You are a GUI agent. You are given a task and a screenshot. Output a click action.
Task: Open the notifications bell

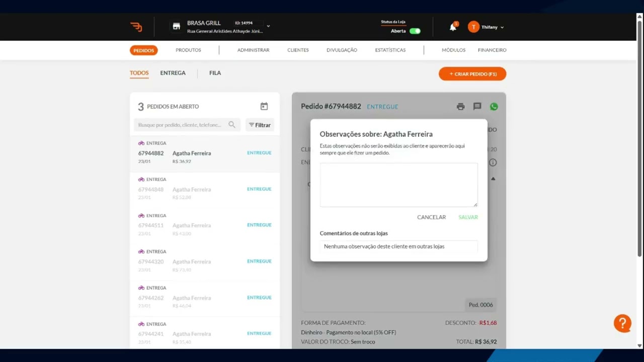(453, 27)
